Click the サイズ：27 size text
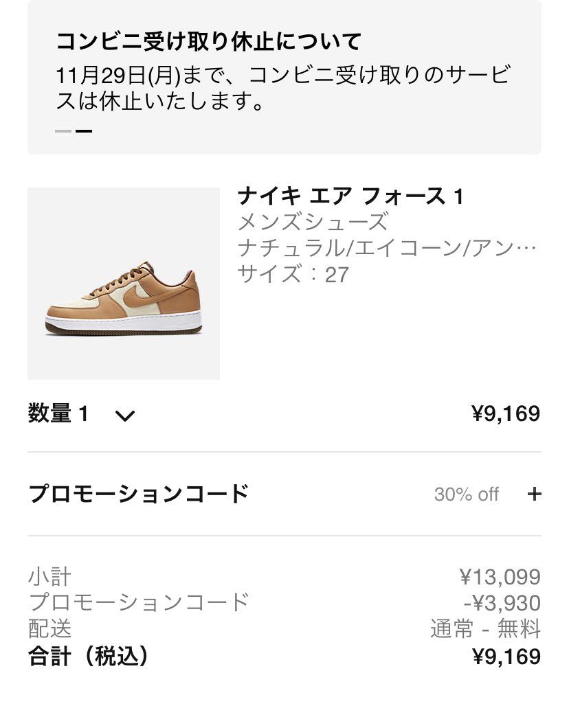Screen dimensions: 569x728 point(293,274)
